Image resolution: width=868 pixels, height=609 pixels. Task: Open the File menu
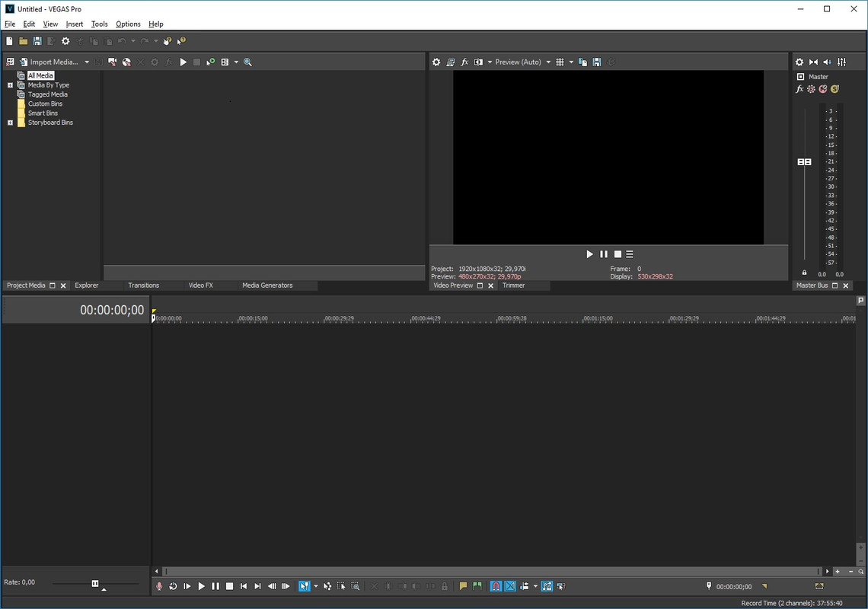(10, 24)
